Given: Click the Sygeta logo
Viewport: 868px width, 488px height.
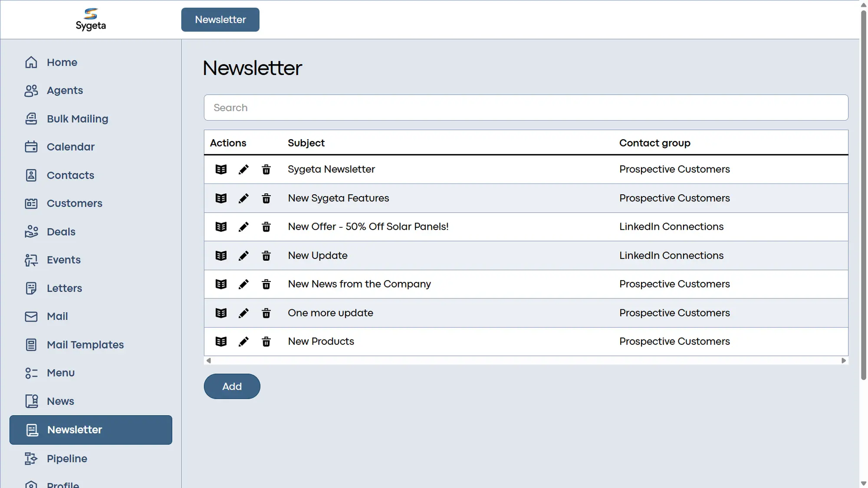Looking at the screenshot, I should pyautogui.click(x=91, y=20).
